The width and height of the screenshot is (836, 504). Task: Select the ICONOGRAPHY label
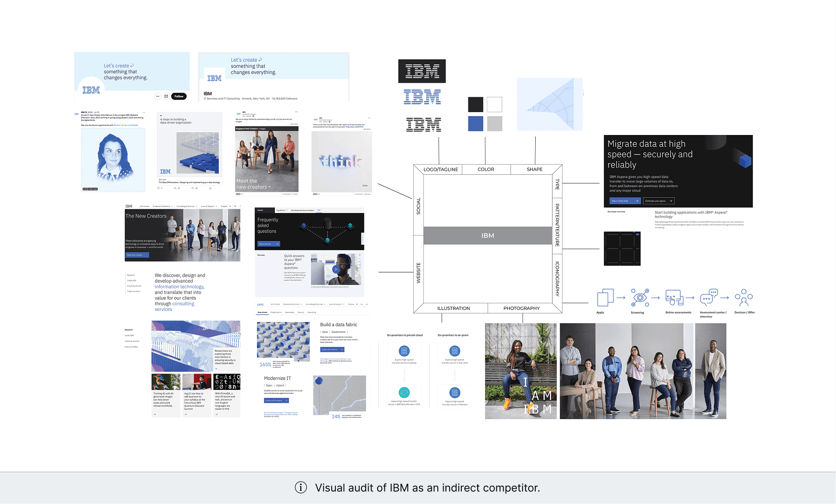pos(557,279)
